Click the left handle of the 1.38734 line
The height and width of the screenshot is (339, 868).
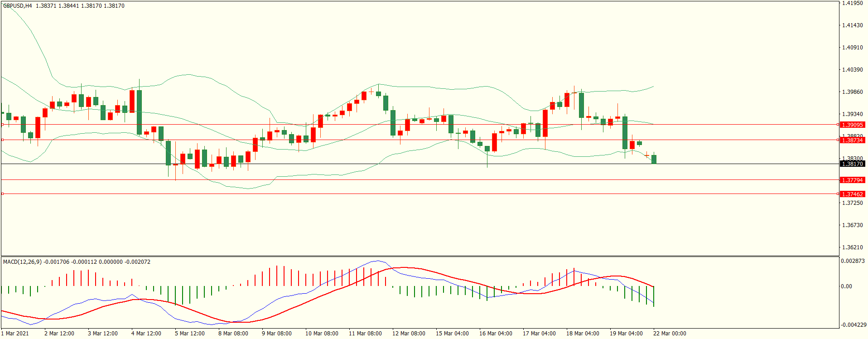tap(2, 140)
